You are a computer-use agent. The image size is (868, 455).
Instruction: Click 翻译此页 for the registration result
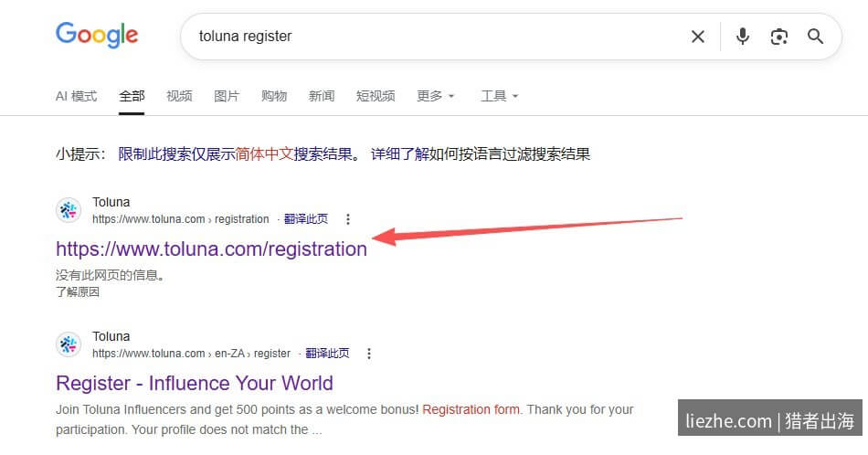point(305,219)
